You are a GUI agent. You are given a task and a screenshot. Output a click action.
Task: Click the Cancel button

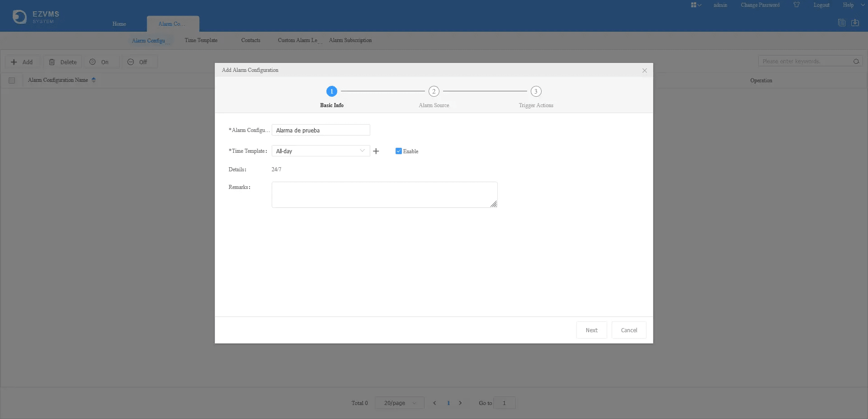pos(629,330)
